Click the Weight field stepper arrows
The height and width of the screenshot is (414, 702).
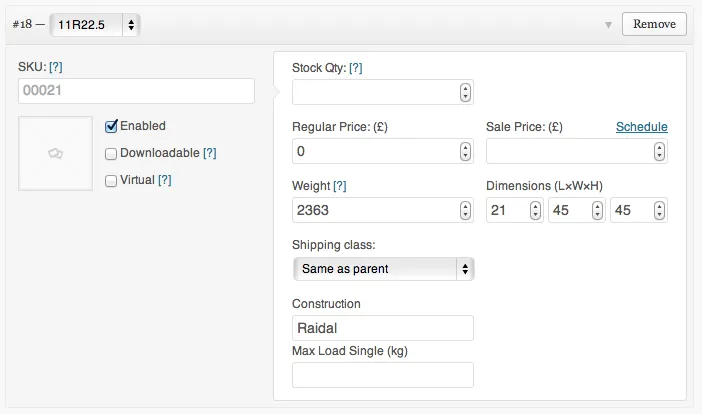465,211
